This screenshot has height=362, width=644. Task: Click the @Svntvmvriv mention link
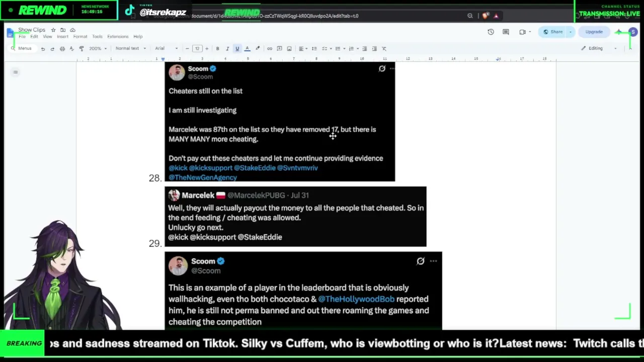pos(297,168)
